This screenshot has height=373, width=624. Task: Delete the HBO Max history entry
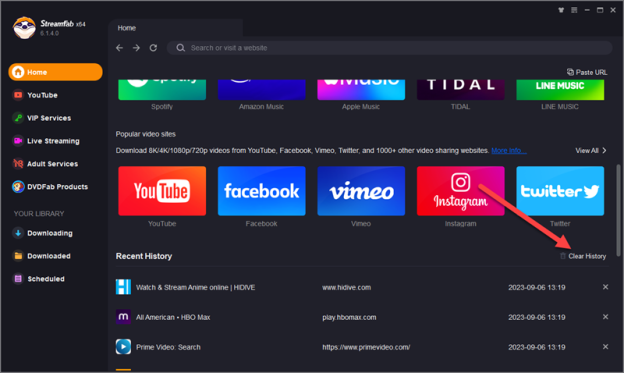(605, 317)
